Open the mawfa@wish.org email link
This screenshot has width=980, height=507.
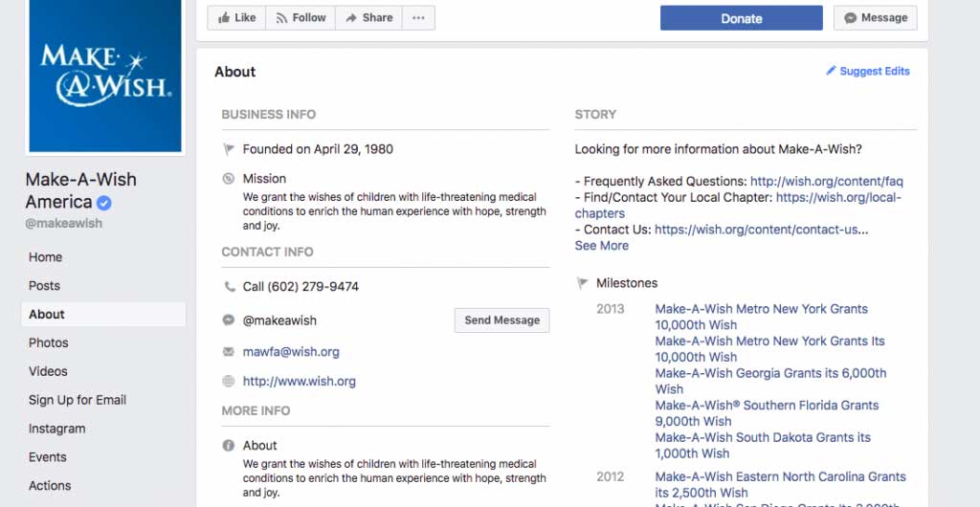pos(291,352)
